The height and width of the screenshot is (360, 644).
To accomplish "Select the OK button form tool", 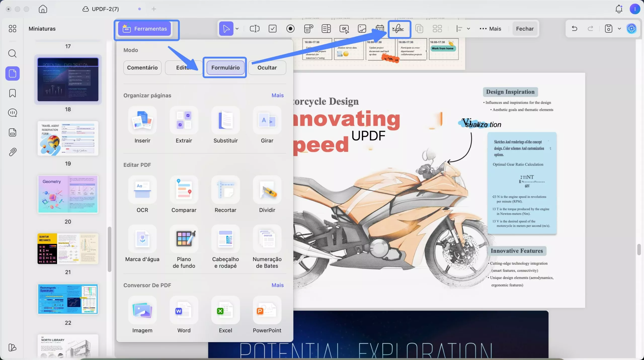I will point(344,29).
